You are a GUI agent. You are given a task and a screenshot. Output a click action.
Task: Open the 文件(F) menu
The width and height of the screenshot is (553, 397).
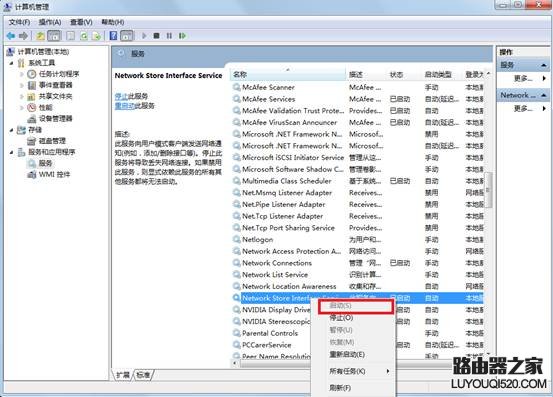tap(19, 22)
